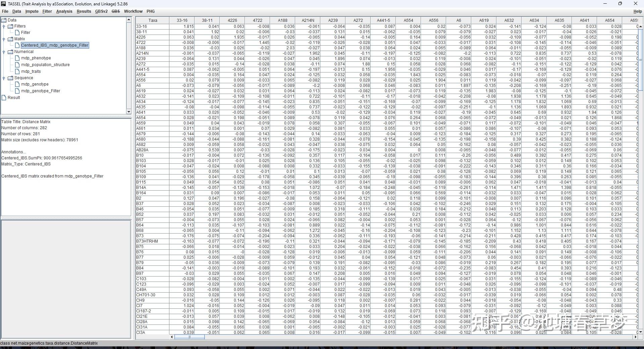The image size is (644, 349).
Task: Click table horizontal scrollbar left arrow
Action: coord(172,337)
